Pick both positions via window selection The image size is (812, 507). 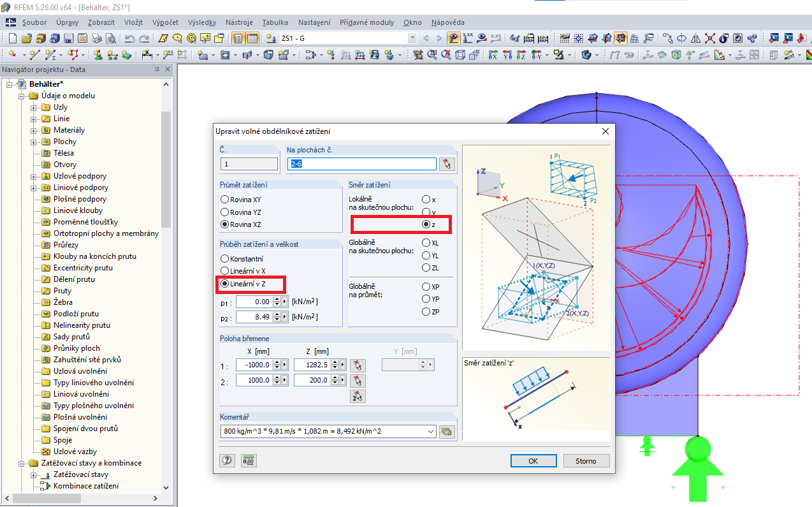(x=358, y=396)
